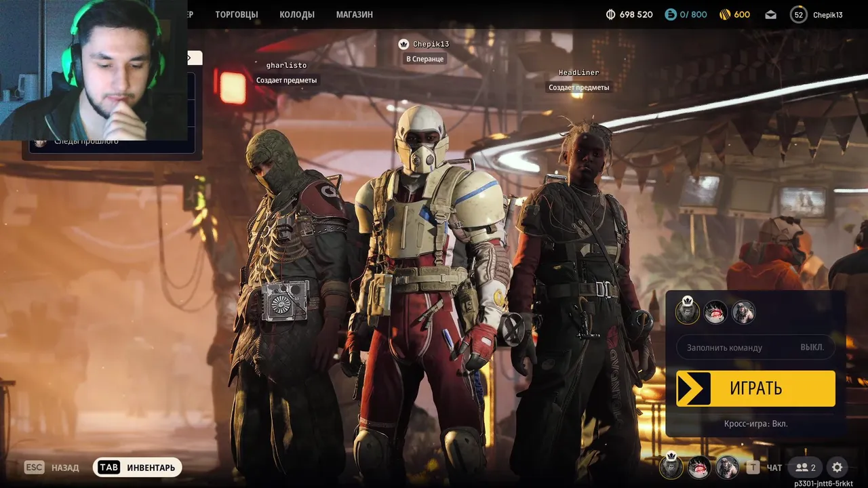Click the soldier avatar in the bottom bar
The width and height of the screenshot is (868, 488).
[728, 467]
